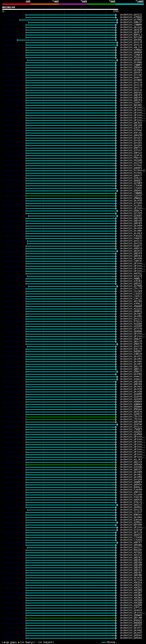The height and width of the screenshot is (644, 146).
Task: Click the green ~80% identity legend segment
Action: [x=101, y=4]
